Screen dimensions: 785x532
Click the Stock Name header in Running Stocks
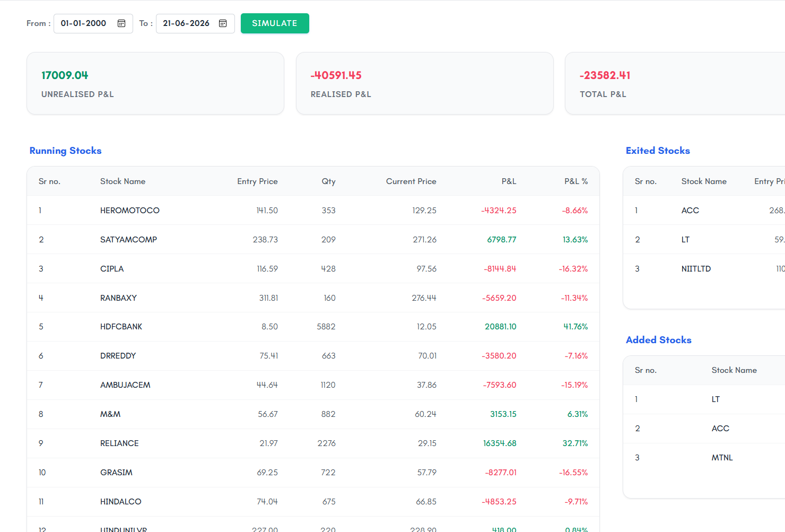pyautogui.click(x=123, y=181)
